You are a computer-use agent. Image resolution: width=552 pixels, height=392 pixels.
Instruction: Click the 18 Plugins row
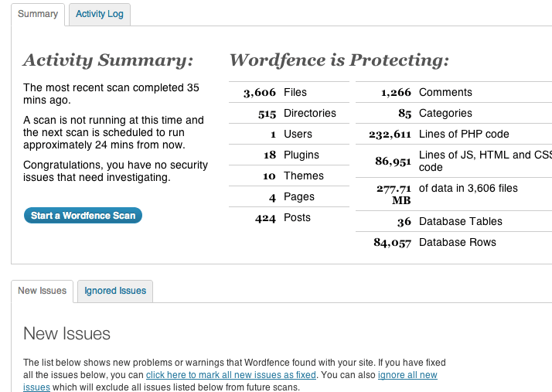pos(289,155)
